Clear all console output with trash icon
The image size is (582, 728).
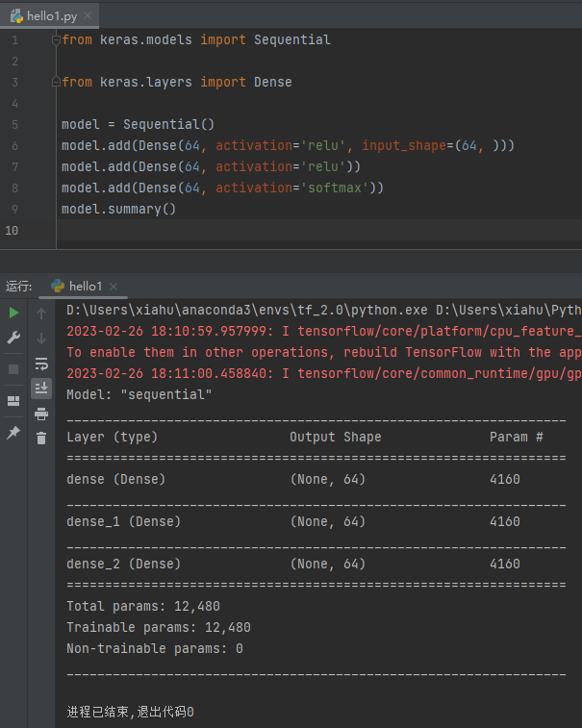click(x=41, y=438)
